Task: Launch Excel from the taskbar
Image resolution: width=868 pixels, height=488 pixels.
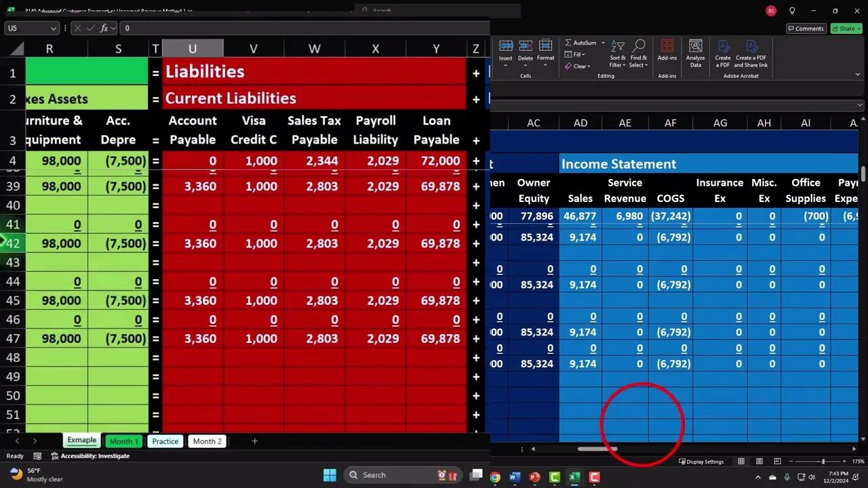Action: point(574,478)
